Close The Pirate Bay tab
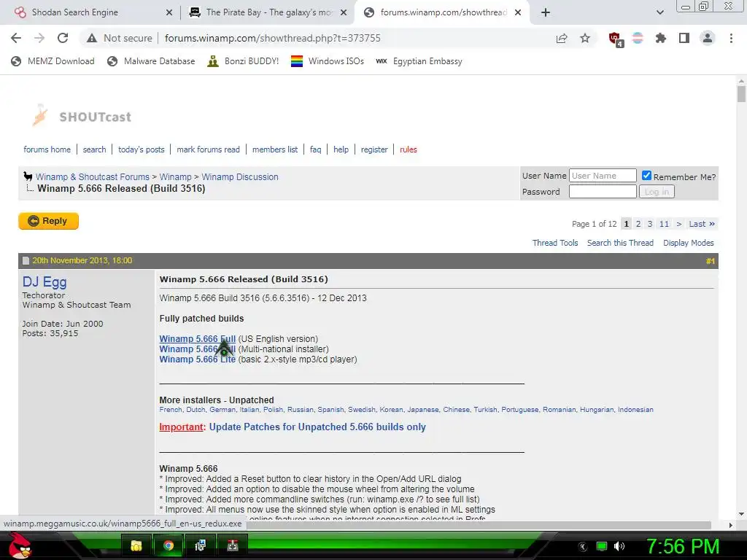 [x=344, y=12]
